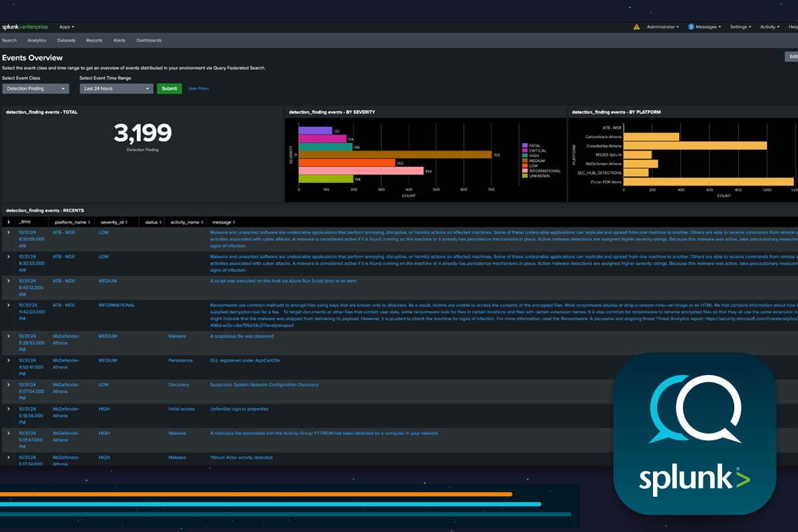This screenshot has width=798, height=532.
Task: Click the INFORMATIONAL severity cell in table
Action: [116, 305]
